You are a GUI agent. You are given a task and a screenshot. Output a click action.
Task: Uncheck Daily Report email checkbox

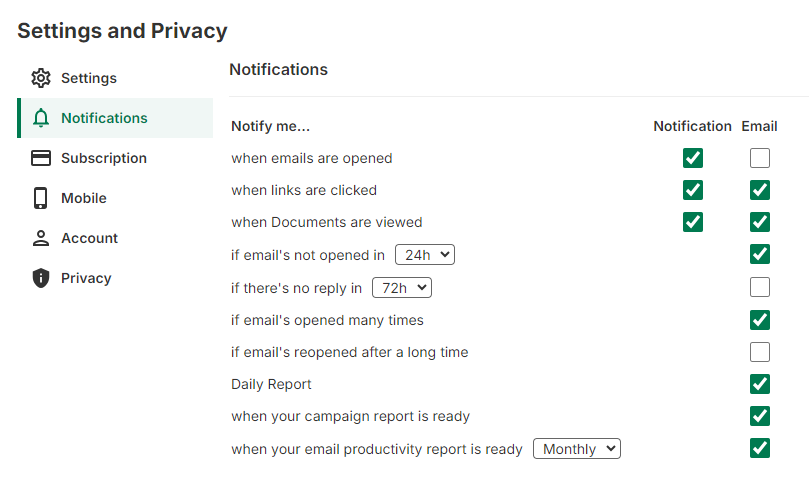point(760,384)
